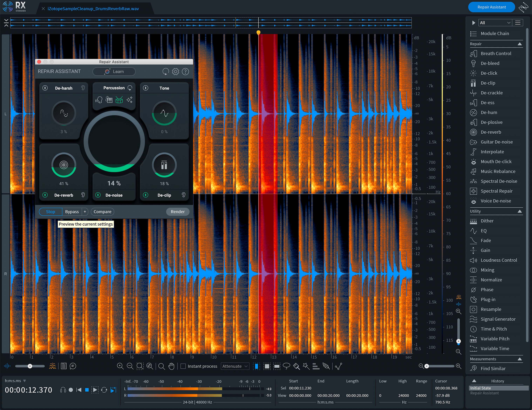Viewport: 532px width, 410px height.
Task: Select the Magic Wand tool
Action: coord(306,366)
